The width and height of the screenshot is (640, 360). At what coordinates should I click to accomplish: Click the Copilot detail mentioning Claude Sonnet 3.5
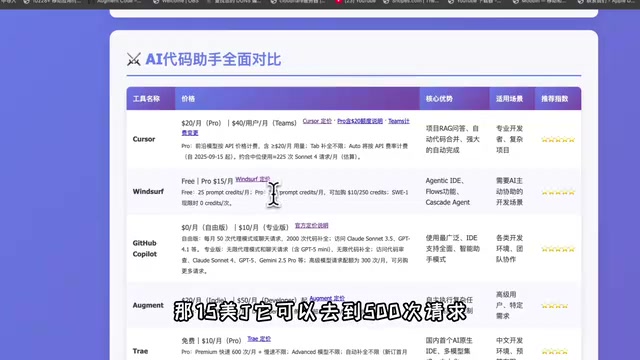pyautogui.click(x=296, y=255)
